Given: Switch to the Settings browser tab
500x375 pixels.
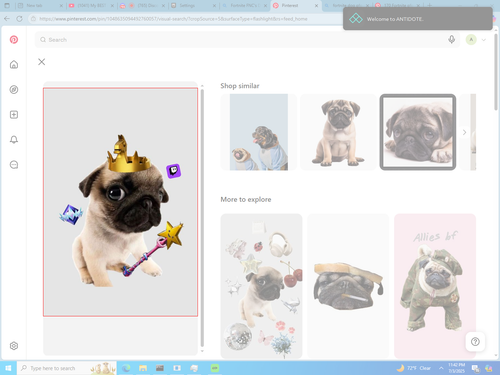Looking at the screenshot, I should tap(193, 6).
